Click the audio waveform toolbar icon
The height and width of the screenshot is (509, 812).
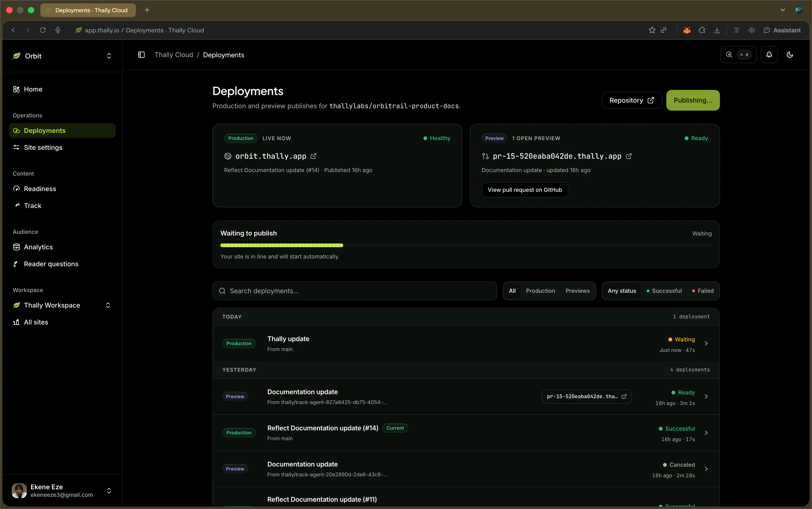click(x=751, y=30)
